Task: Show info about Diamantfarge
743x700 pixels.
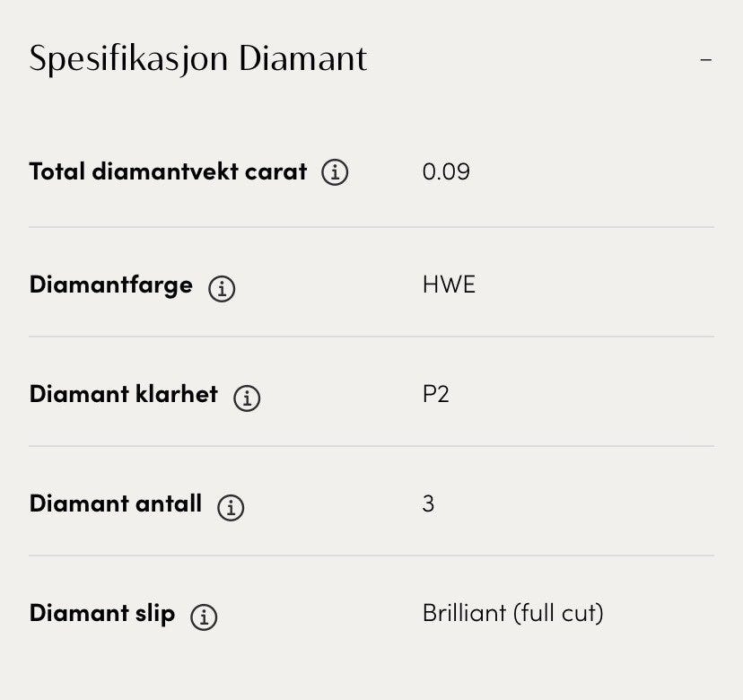Action: point(222,288)
